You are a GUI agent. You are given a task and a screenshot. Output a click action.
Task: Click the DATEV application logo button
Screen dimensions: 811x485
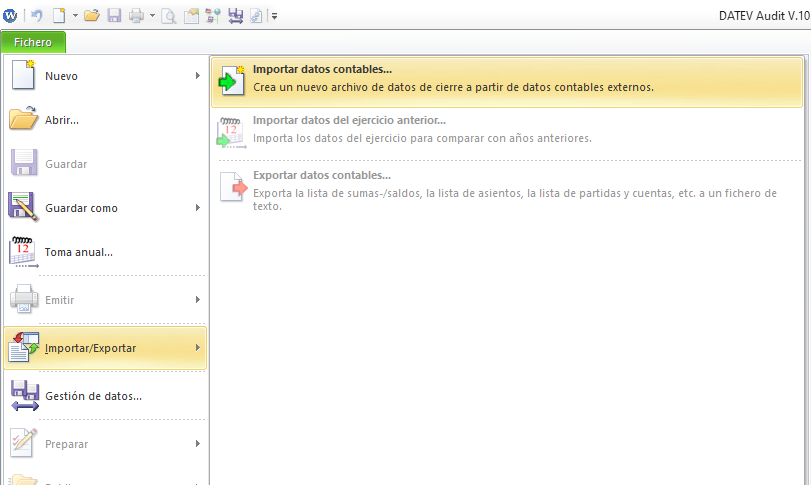point(10,16)
